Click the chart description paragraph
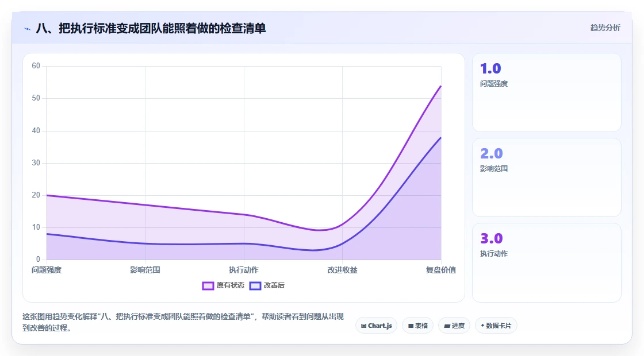 tap(183, 322)
